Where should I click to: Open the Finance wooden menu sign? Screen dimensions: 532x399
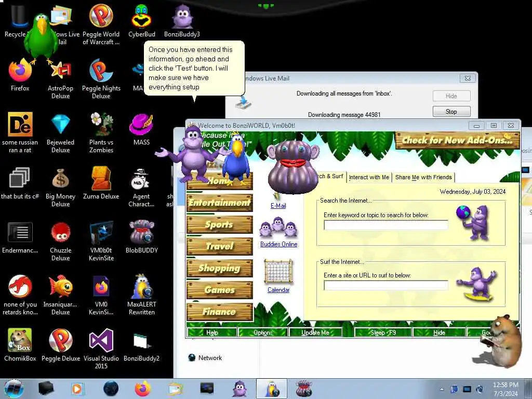coord(220,312)
